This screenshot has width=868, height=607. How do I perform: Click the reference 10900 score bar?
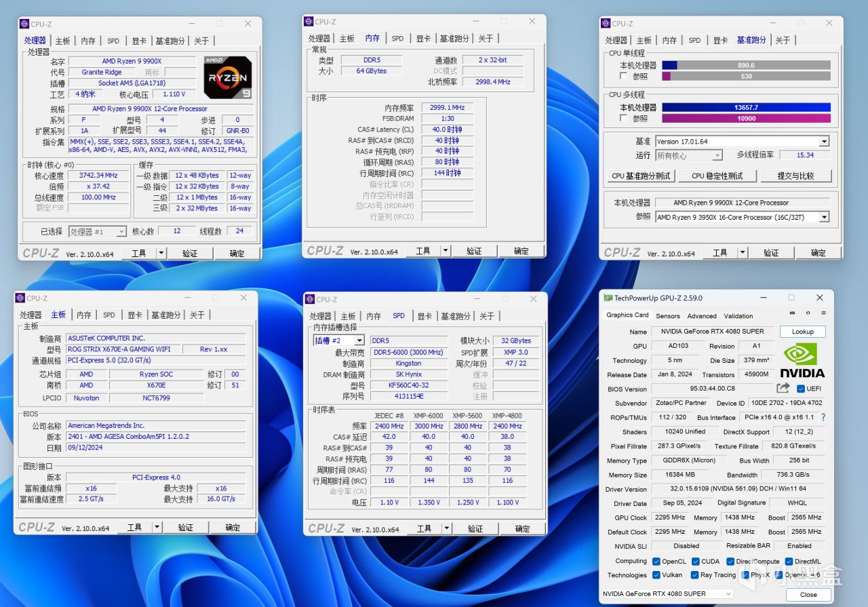click(x=746, y=119)
